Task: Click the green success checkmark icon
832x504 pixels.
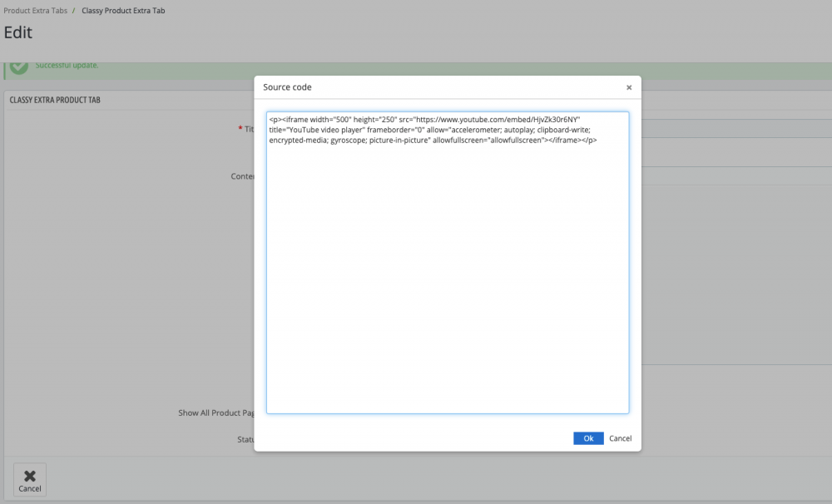Action: 22,62
